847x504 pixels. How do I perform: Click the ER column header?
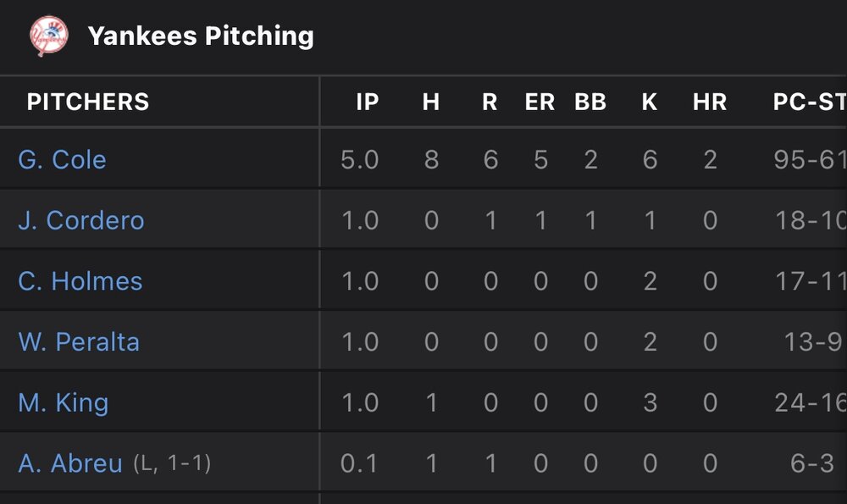540,102
